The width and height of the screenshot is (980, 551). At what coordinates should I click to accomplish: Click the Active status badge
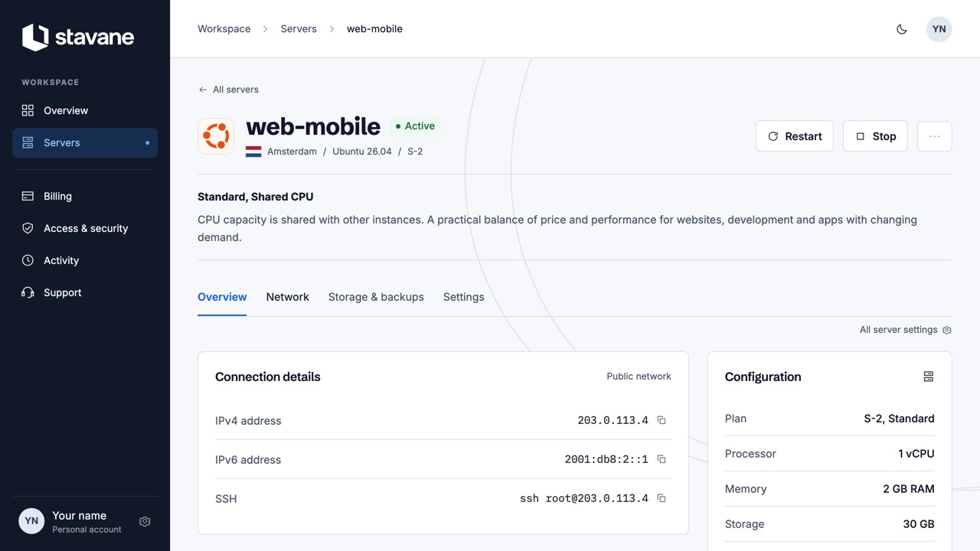(x=415, y=126)
